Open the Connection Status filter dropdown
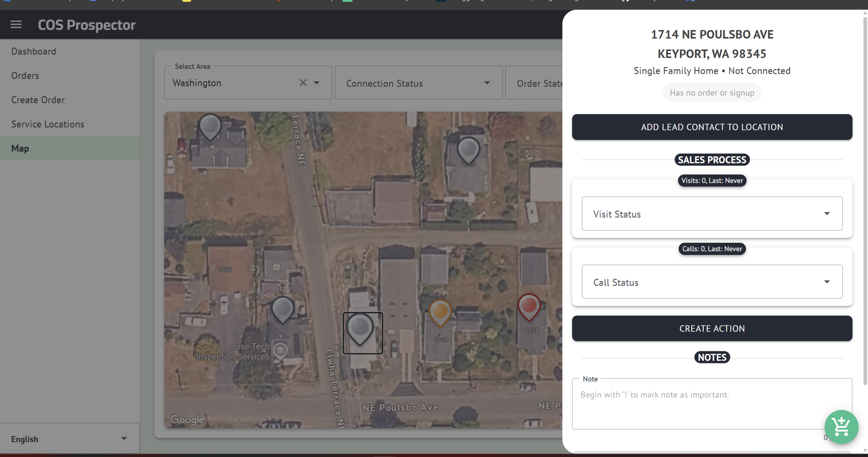 [x=418, y=83]
